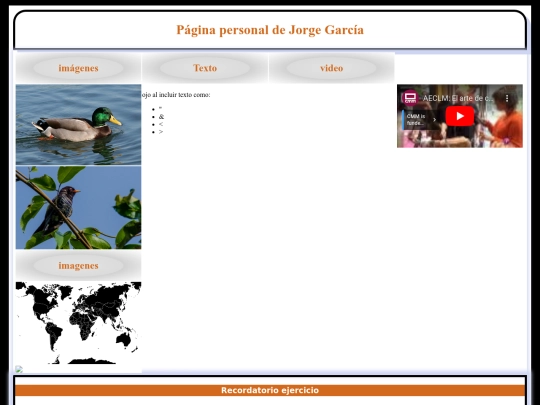Click the Recordatorio ejercicio orange bar
Viewport: 540px width, 405px height.
point(270,390)
